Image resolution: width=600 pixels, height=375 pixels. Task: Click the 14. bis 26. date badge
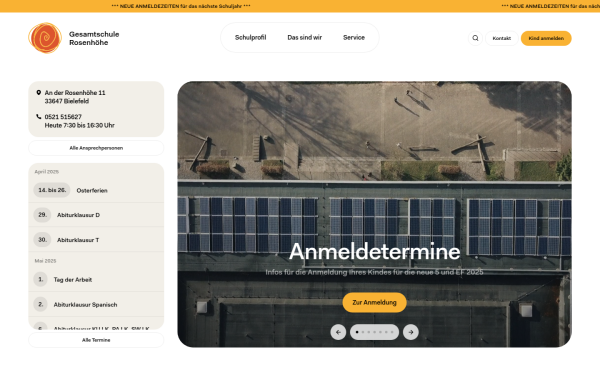point(52,190)
